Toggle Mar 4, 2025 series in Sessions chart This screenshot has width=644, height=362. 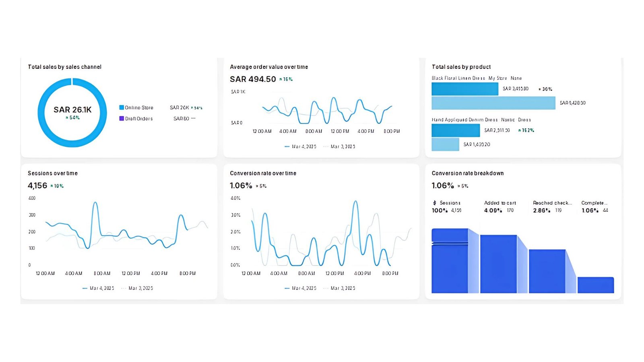coord(98,288)
